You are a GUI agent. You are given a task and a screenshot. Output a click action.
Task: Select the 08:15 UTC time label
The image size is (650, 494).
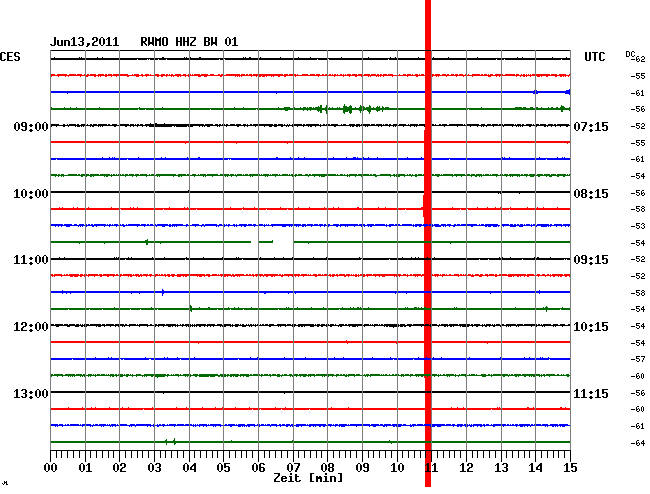click(x=591, y=194)
